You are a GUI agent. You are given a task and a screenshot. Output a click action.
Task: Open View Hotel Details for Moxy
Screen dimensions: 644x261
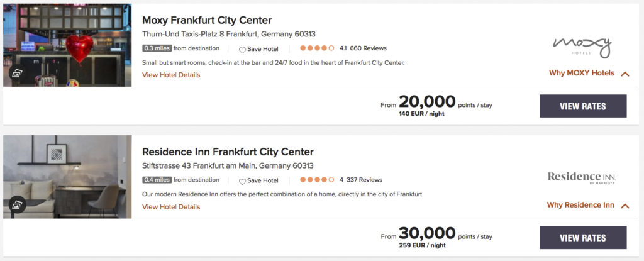pos(171,75)
